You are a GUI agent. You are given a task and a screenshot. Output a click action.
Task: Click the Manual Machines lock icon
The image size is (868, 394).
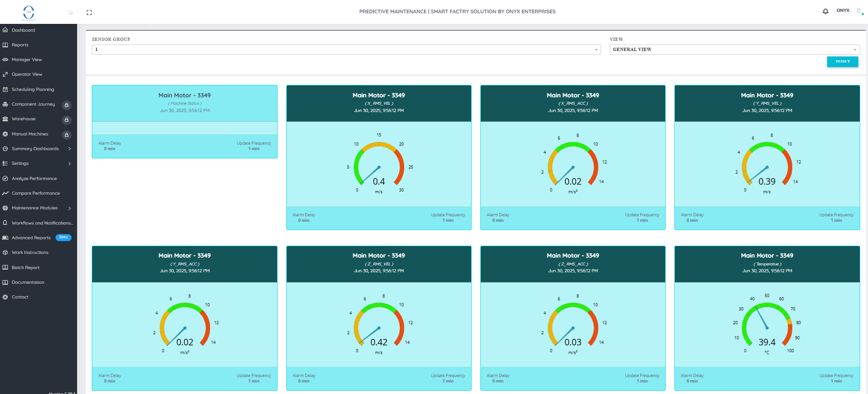pos(67,135)
